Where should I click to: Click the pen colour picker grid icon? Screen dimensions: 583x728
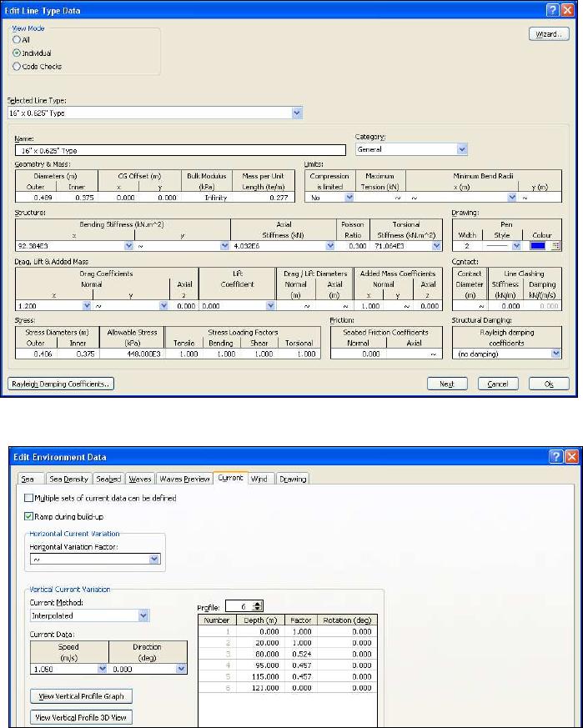click(x=556, y=245)
